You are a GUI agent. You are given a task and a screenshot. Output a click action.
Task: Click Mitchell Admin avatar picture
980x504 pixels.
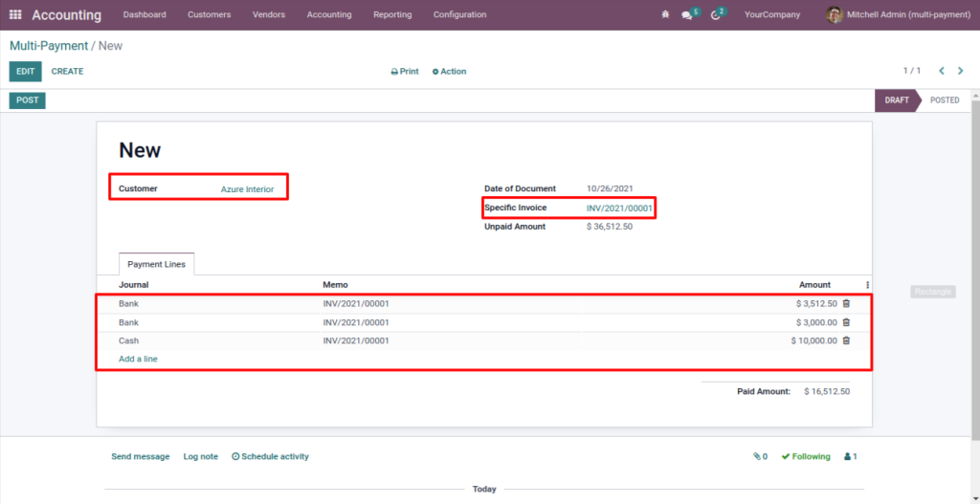835,14
